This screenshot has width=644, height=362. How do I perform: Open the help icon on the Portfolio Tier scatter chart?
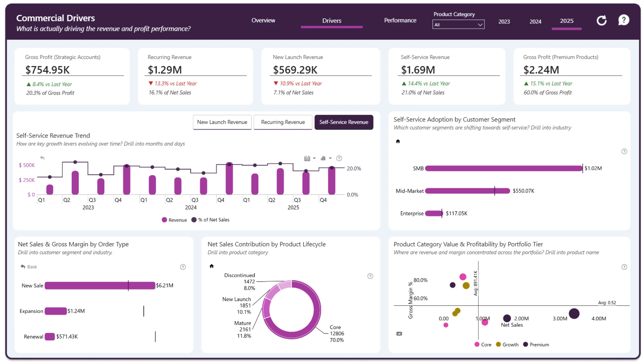pyautogui.click(x=624, y=267)
